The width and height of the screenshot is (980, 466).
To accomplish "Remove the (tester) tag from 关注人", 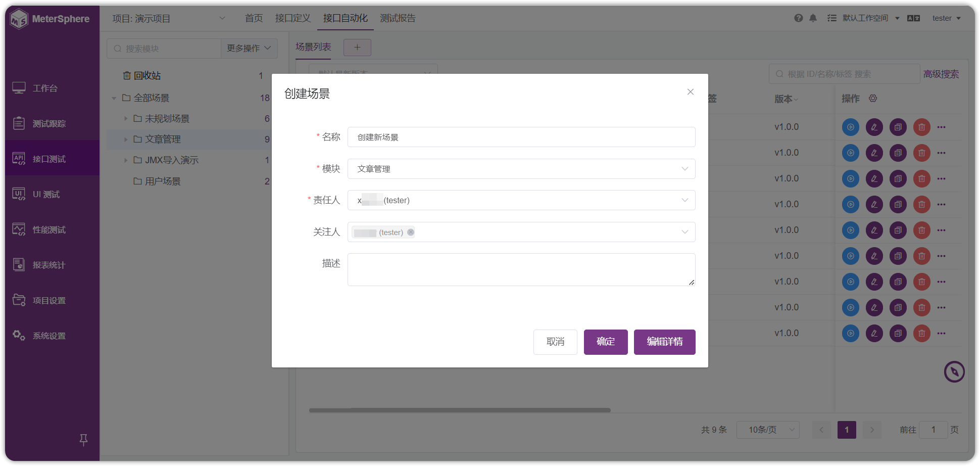I will [x=411, y=232].
